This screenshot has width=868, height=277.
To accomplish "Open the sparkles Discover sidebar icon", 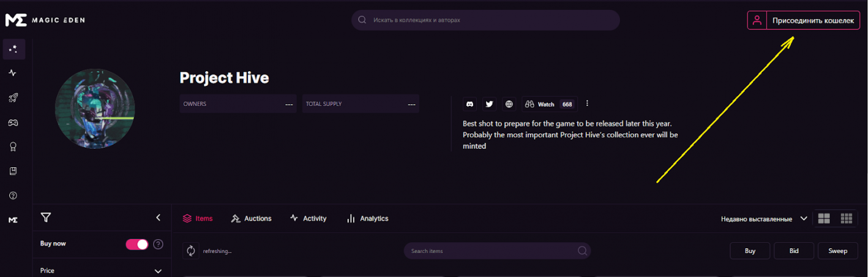I will tap(13, 49).
